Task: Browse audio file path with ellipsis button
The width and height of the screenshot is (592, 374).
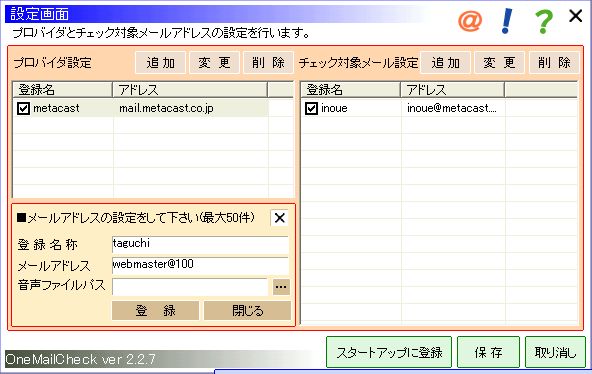Action: (281, 287)
